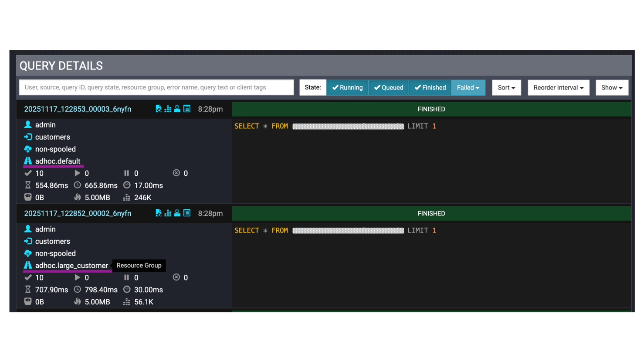Open query 20251117_122853_00003_6nyfn details
The image size is (644, 362).
click(x=78, y=109)
